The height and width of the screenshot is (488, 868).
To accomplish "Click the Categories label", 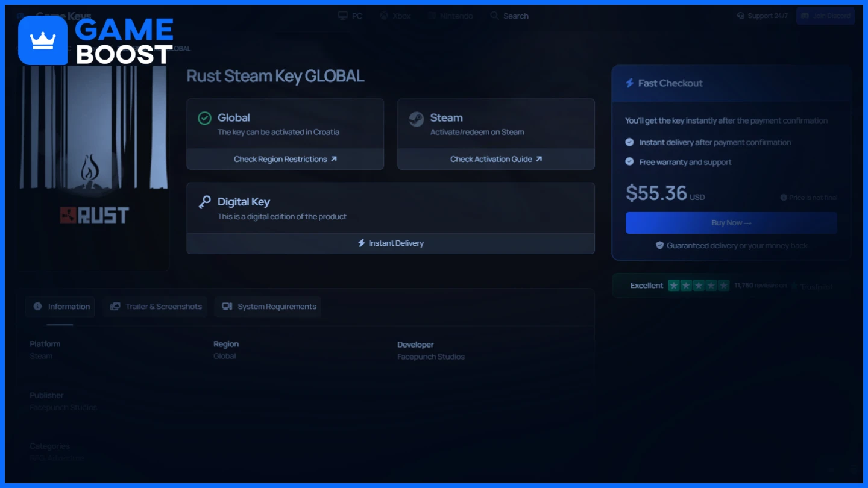I will click(x=49, y=446).
